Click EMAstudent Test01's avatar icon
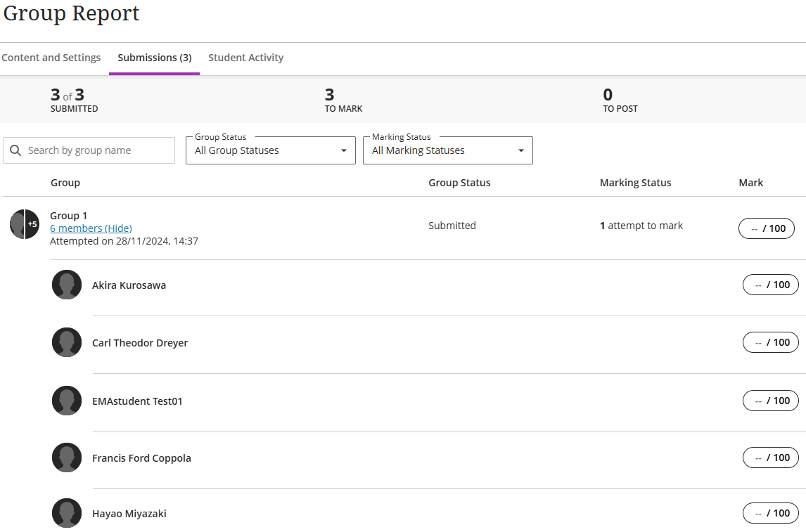Viewport: 806px width, 532px height. [x=67, y=401]
